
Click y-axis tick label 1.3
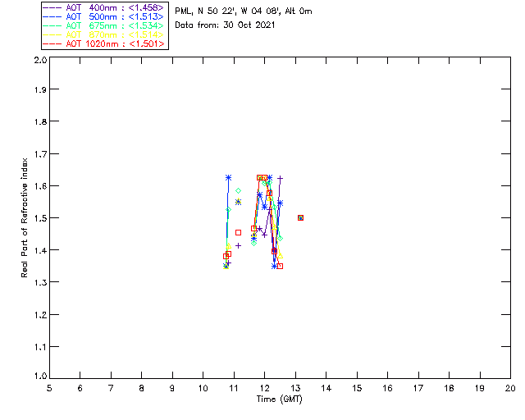[40, 282]
